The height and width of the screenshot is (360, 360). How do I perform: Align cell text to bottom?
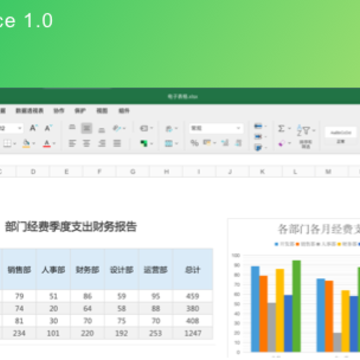[x=102, y=129]
